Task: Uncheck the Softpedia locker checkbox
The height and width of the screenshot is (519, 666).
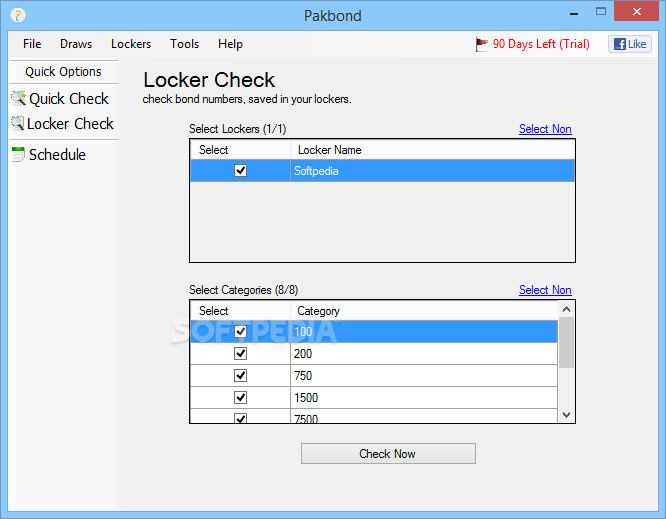Action: coord(240,171)
